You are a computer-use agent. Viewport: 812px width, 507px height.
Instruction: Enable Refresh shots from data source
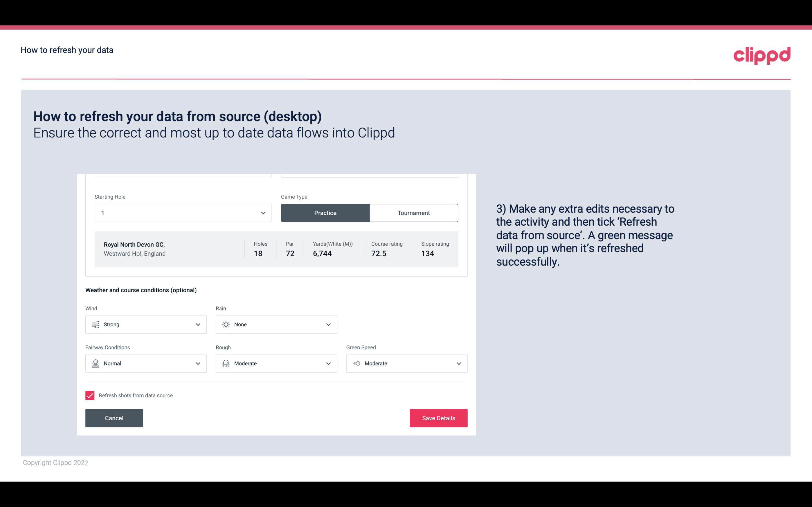pyautogui.click(x=89, y=395)
